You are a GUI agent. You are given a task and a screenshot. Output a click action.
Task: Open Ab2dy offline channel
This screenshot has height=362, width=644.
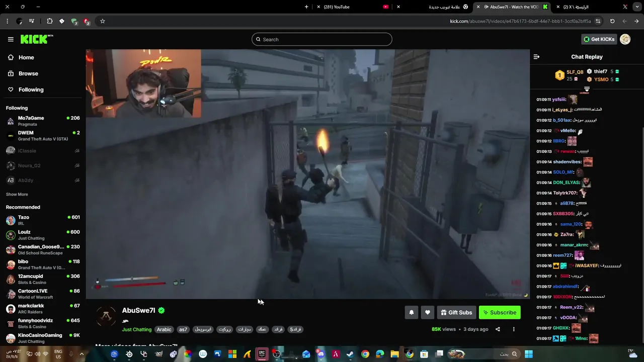pos(43,180)
